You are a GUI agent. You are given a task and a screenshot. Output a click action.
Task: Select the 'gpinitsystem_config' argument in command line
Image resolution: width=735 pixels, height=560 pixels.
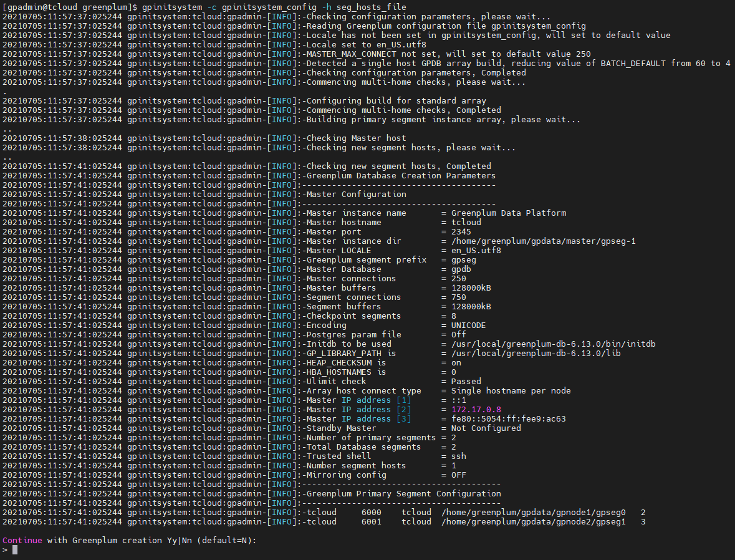pos(269,7)
